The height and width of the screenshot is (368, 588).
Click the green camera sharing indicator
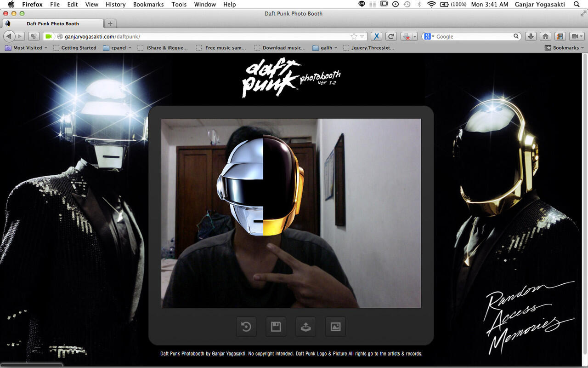(48, 36)
